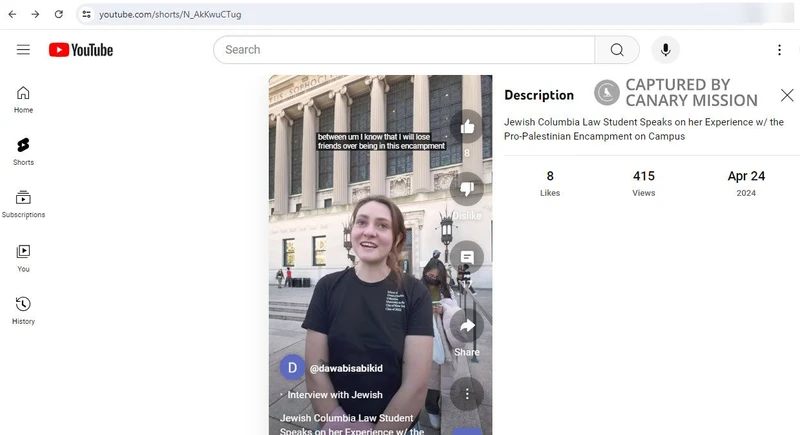Close the Description panel

click(787, 95)
